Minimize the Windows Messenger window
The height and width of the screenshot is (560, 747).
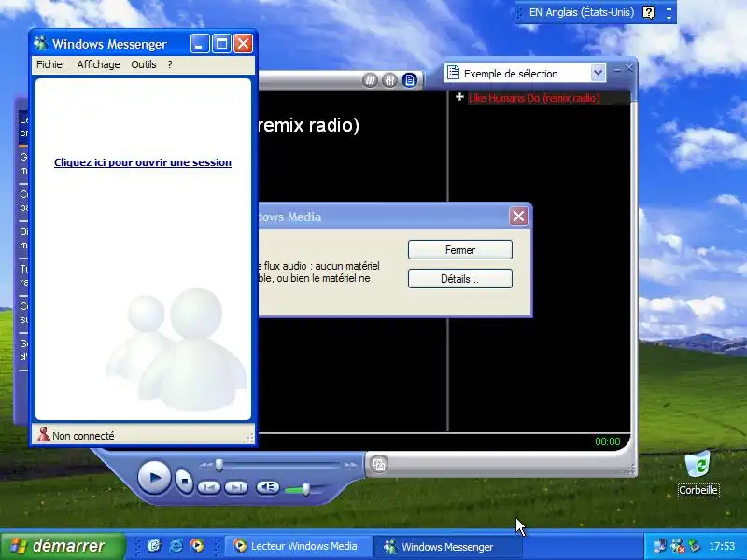tap(200, 44)
